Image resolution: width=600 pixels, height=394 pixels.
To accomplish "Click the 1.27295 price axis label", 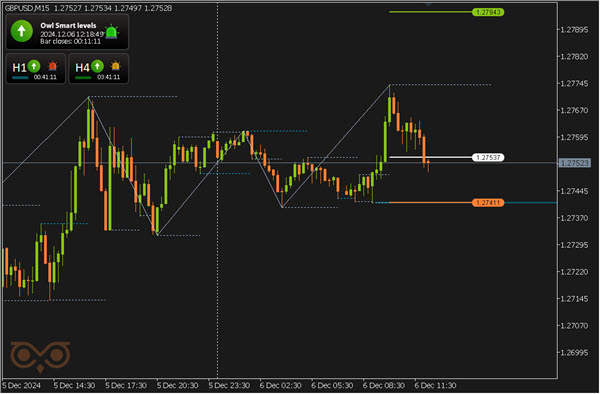I will coord(574,245).
